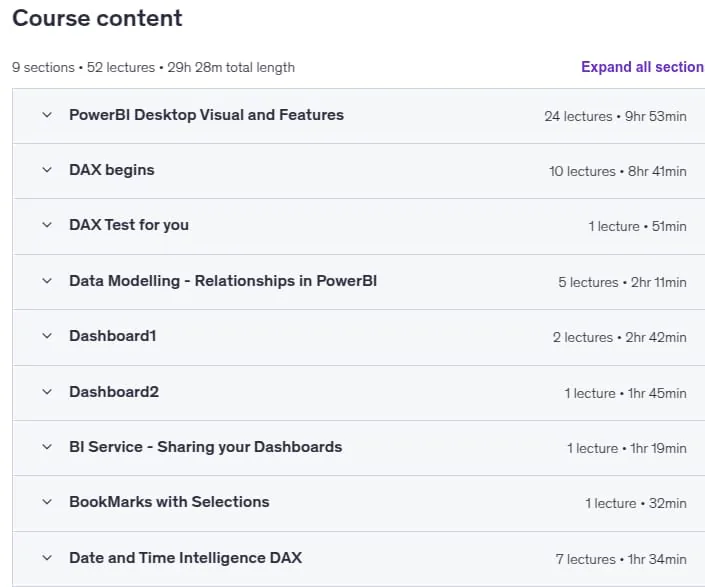Viewport: 705px width, 587px height.
Task: Open Date and Time Intelligence DAX title
Action: point(185,558)
